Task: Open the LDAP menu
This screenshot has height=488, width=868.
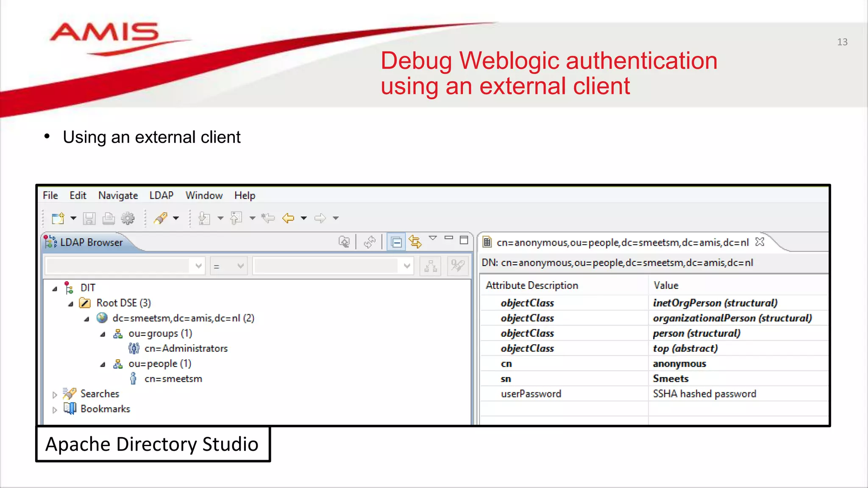Action: point(161,195)
